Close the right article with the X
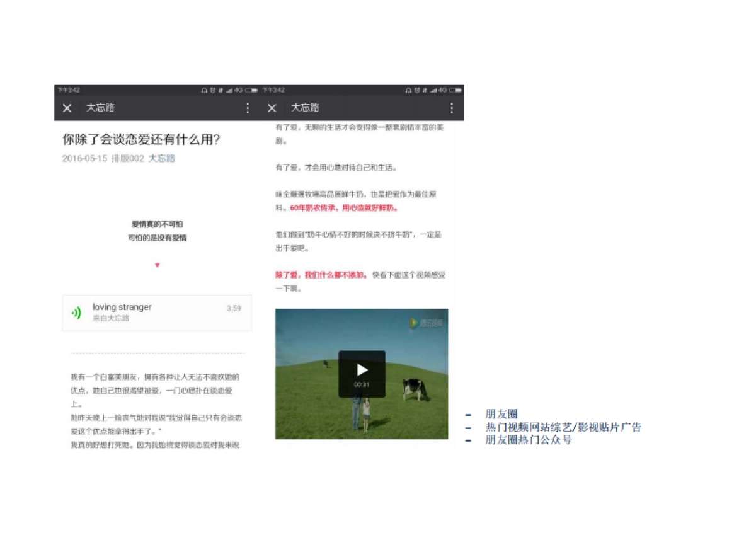 pos(271,108)
